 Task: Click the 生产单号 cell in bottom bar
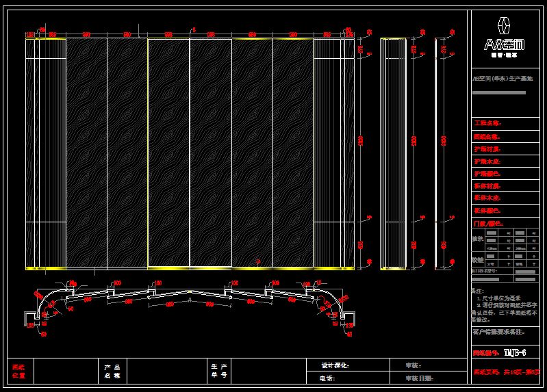pyautogui.click(x=219, y=371)
